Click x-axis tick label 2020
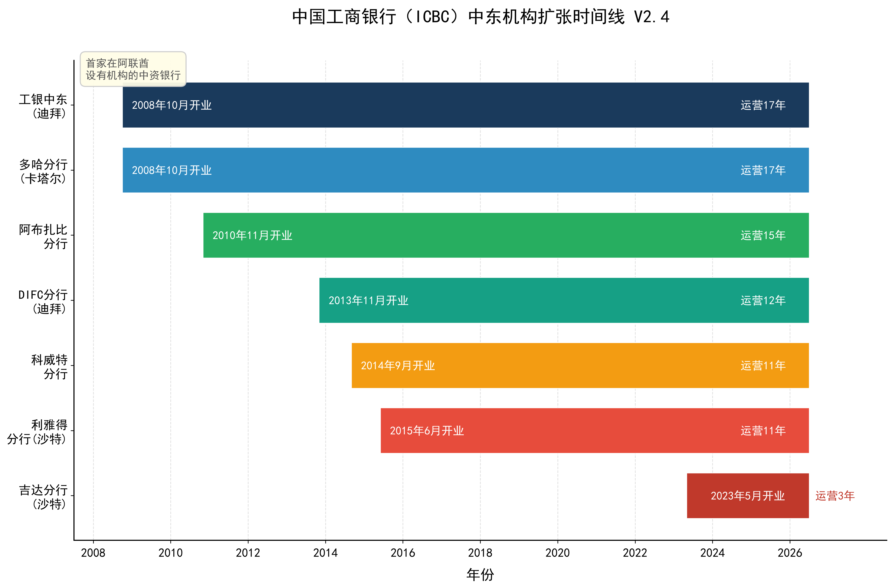The width and height of the screenshot is (893, 588). pos(558,553)
